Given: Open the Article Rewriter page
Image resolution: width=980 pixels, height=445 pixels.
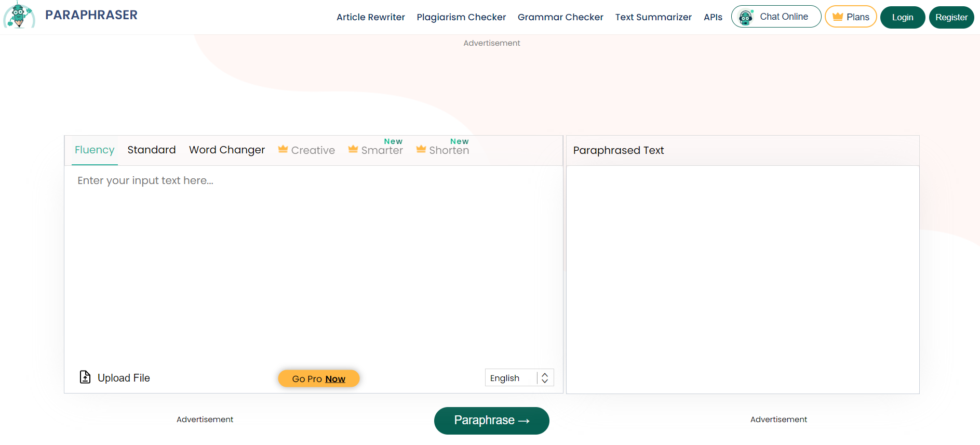Looking at the screenshot, I should tap(371, 17).
